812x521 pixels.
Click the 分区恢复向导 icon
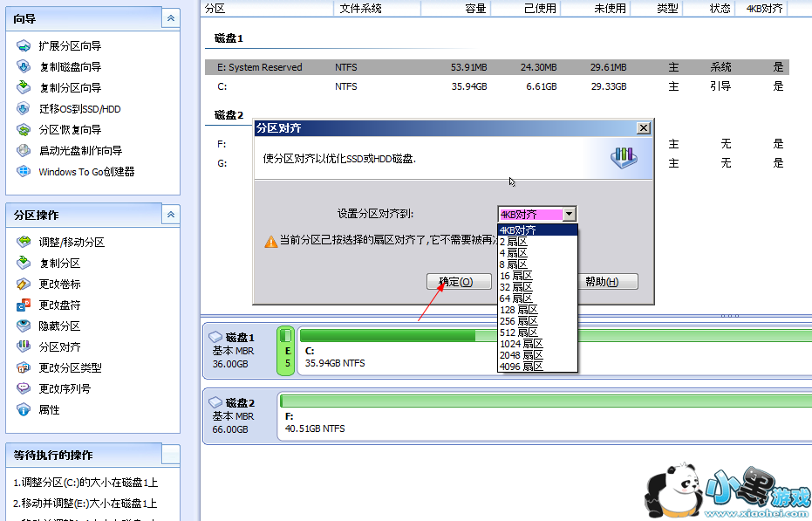pos(24,129)
